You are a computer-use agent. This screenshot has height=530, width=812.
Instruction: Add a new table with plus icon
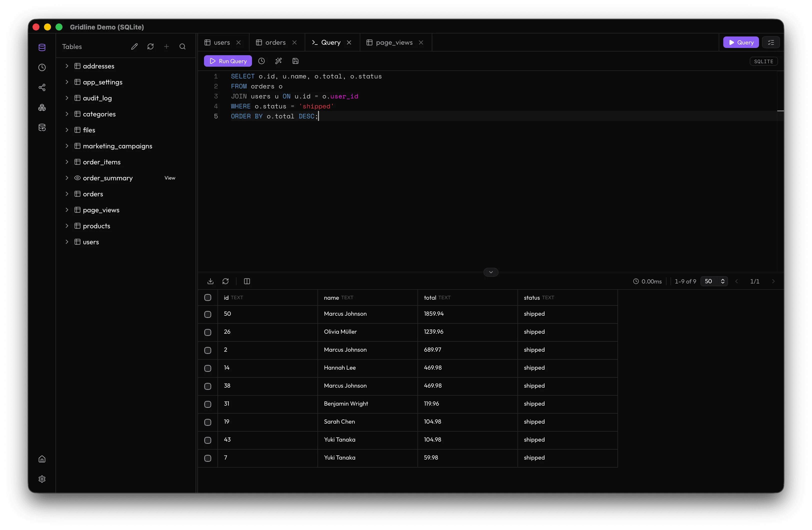tap(166, 47)
